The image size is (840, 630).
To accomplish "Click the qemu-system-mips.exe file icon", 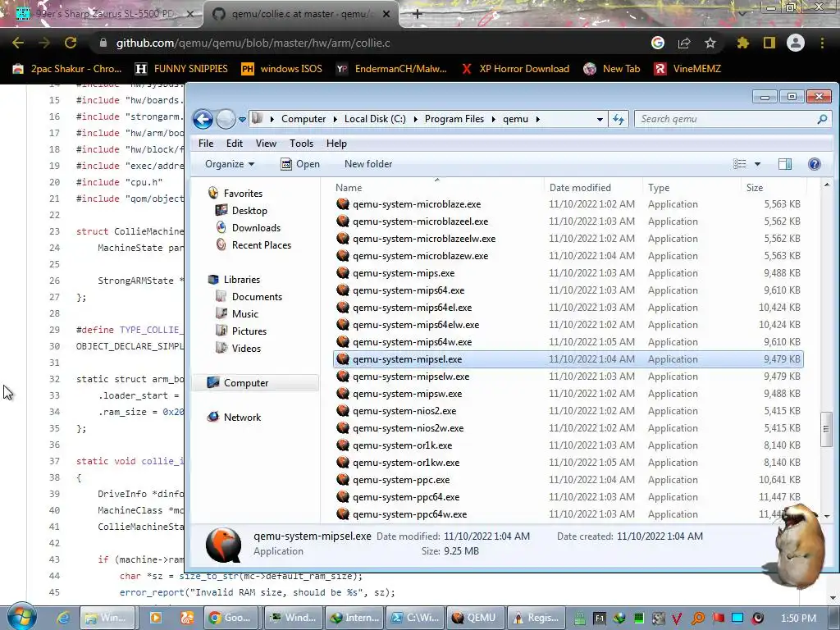I will [343, 272].
